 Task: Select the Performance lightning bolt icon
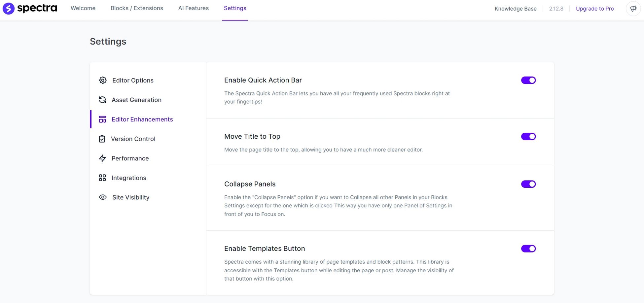point(102,158)
